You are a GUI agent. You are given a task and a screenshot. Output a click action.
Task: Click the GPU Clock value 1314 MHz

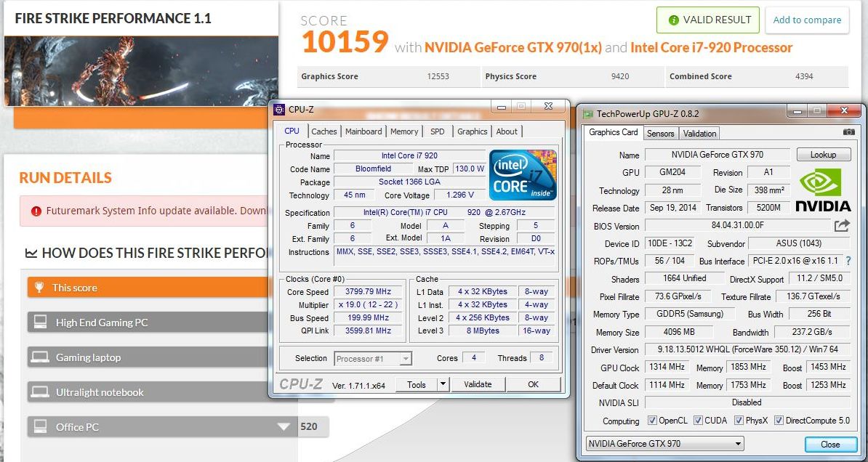(x=666, y=368)
